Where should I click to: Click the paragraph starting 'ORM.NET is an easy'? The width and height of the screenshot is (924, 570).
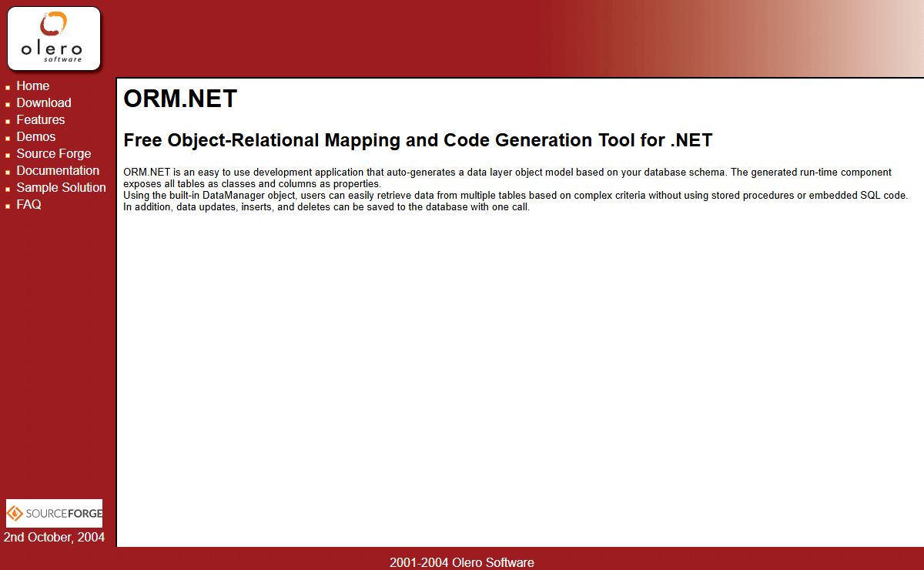[x=507, y=178]
